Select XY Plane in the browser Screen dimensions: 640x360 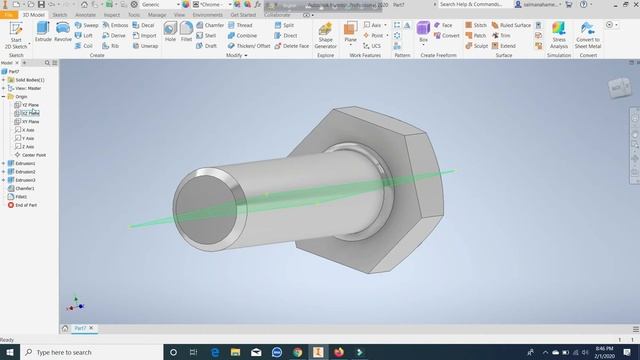coord(27,122)
